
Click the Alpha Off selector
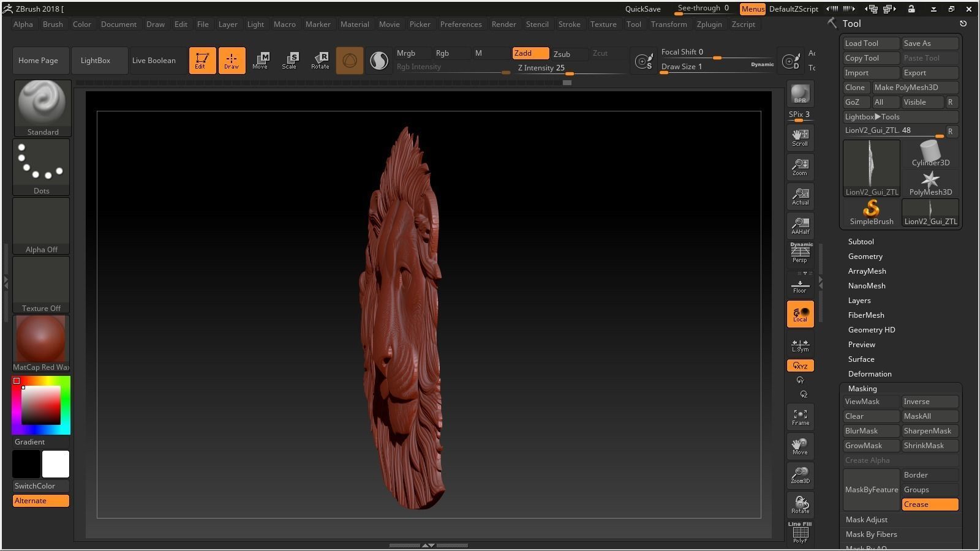[x=41, y=225]
